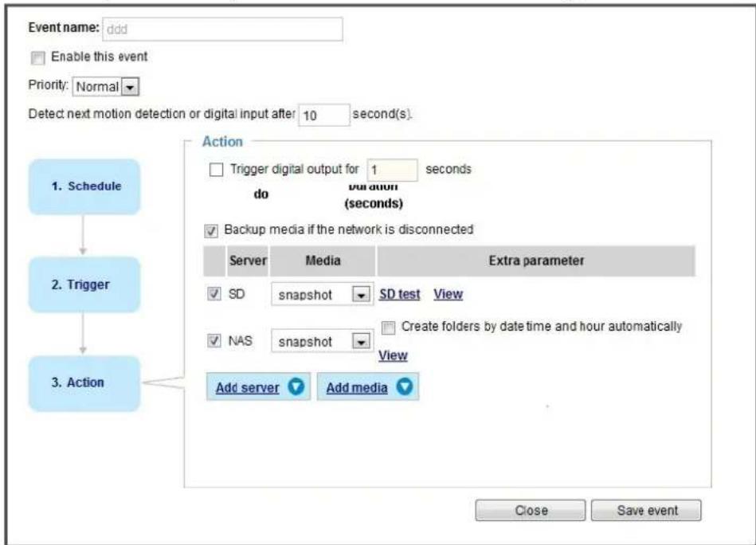Click the Save event button
This screenshot has height=545, width=756.
pyautogui.click(x=647, y=510)
